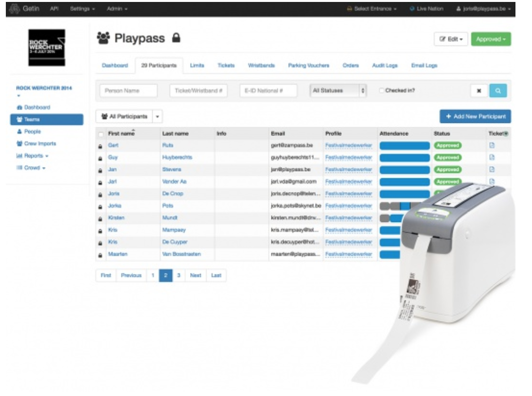Switch to the Parking Vouchers tab

308,66
